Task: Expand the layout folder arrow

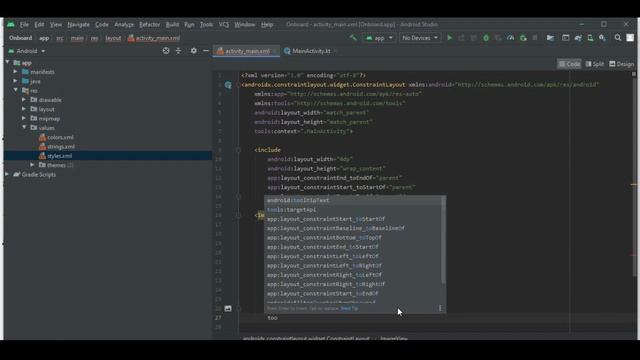Action: pos(24,109)
